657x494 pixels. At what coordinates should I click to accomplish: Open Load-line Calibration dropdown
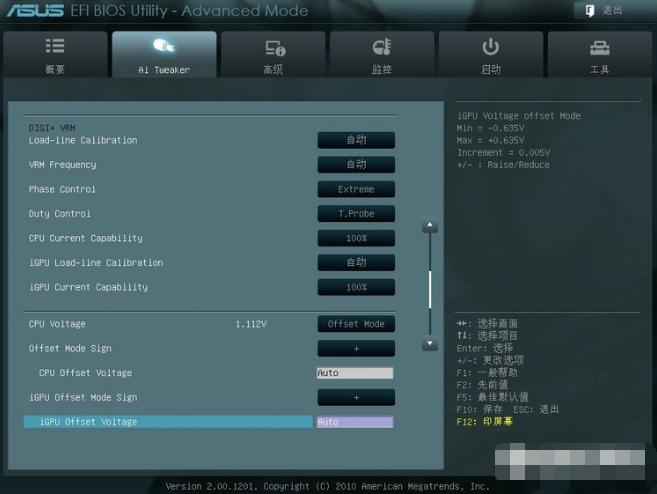pyautogui.click(x=356, y=141)
